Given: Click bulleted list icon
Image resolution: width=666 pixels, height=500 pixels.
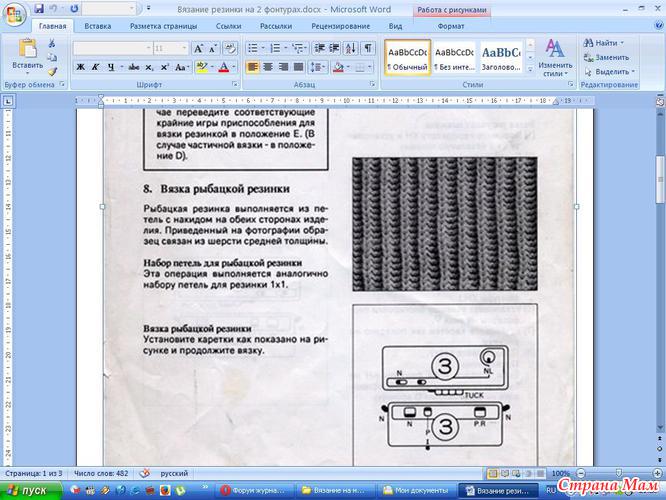Looking at the screenshot, I should (253, 48).
